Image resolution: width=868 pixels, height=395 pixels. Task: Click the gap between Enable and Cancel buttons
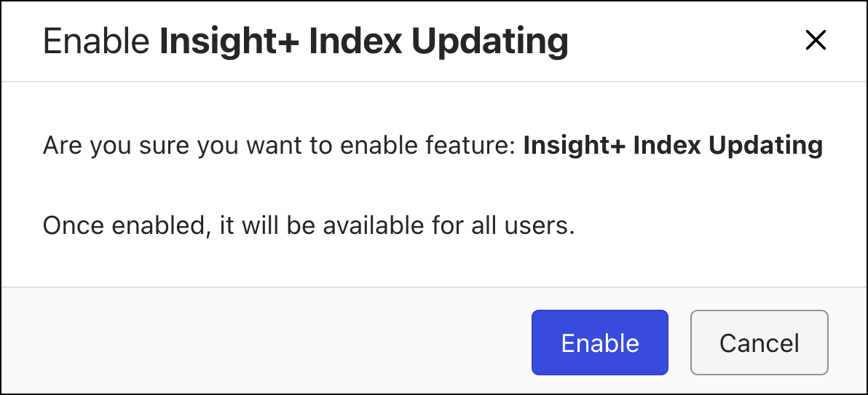click(679, 343)
